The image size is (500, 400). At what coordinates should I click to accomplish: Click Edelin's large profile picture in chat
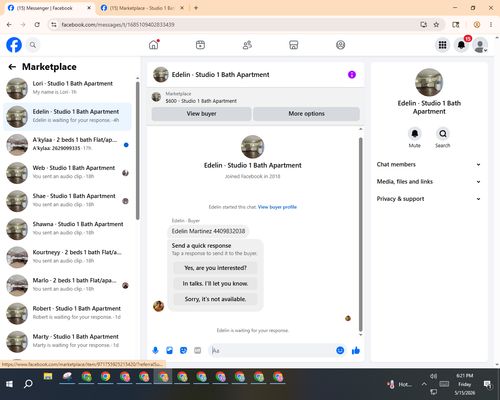click(253, 147)
